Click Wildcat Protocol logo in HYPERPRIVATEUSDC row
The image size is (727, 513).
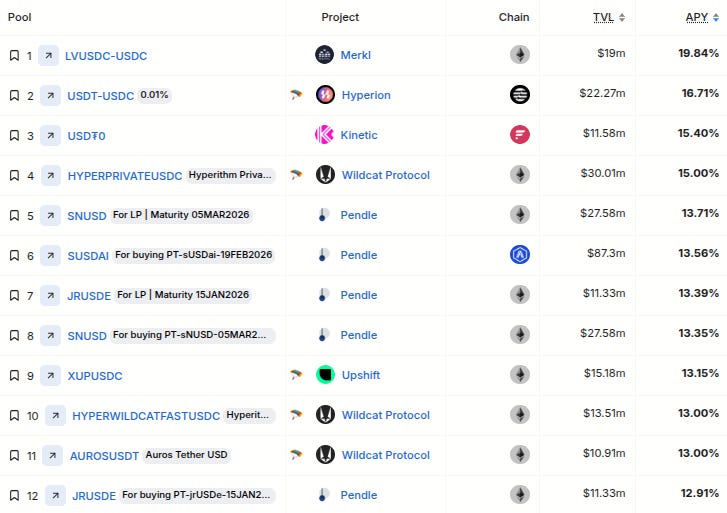tap(325, 175)
